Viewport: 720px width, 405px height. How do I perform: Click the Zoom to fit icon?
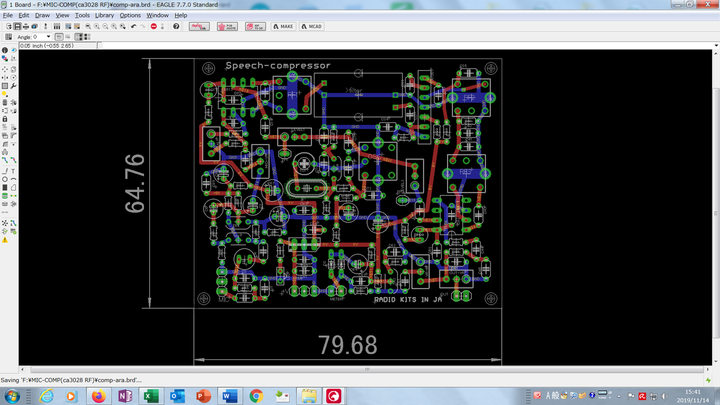[88, 26]
